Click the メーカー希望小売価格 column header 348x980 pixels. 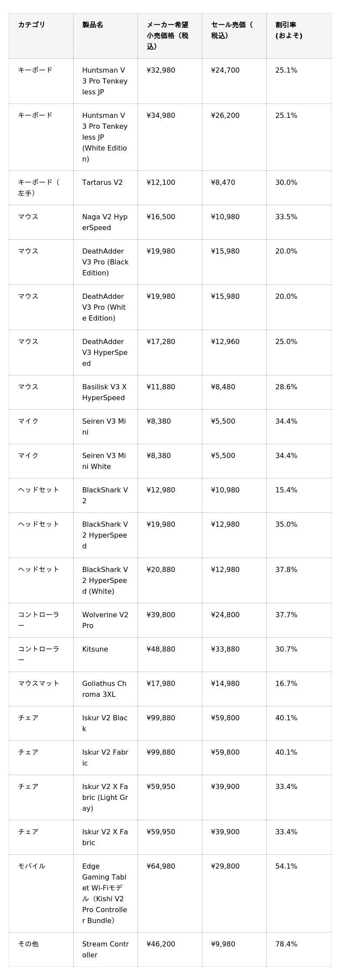tap(167, 36)
